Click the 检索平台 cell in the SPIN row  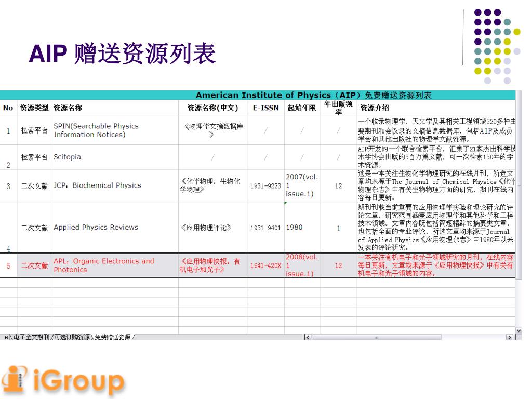(34, 130)
